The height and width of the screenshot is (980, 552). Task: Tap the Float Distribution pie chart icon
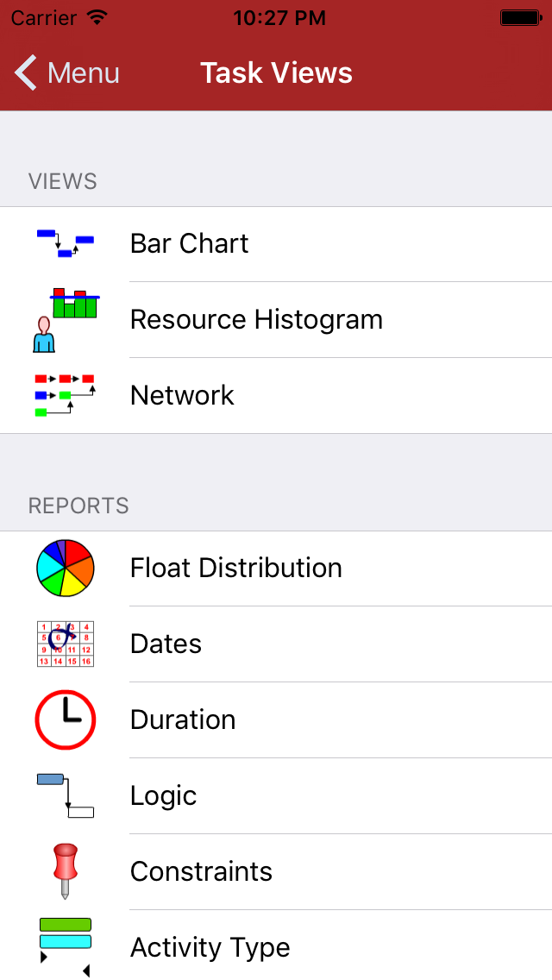66,568
